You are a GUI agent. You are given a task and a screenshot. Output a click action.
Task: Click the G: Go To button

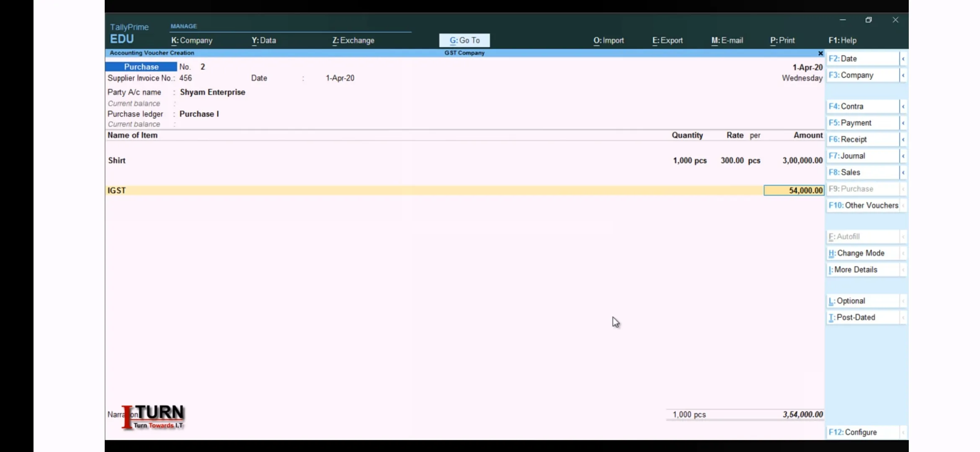pyautogui.click(x=464, y=40)
